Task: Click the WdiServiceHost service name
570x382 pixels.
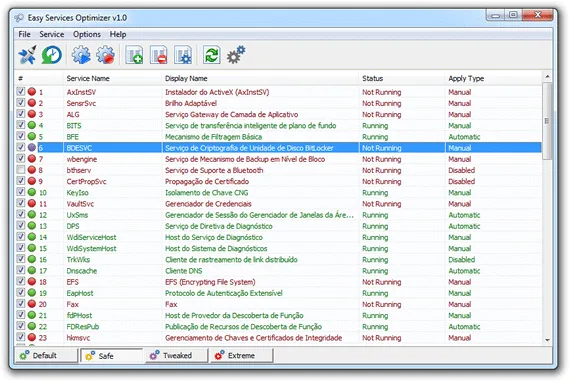Action: click(x=91, y=237)
